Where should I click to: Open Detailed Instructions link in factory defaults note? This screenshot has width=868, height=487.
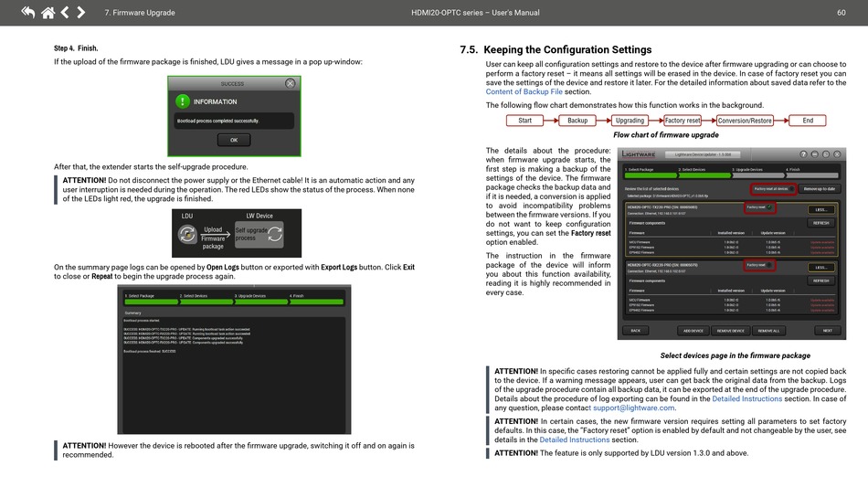coord(574,440)
